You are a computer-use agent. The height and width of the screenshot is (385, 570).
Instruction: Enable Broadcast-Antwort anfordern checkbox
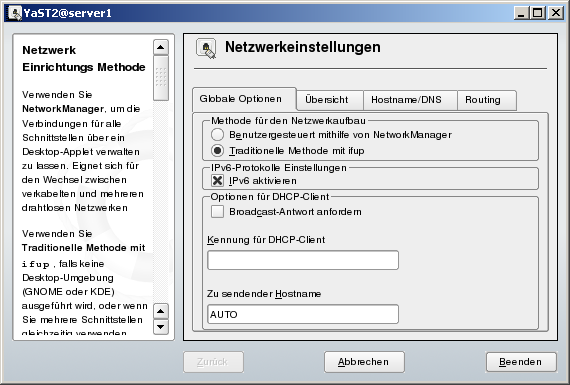click(x=217, y=211)
